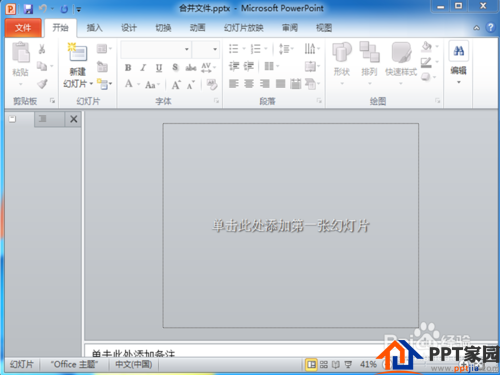Toggle Strikethrough formatting
Image resolution: width=500 pixels, height=375 pixels.
[x=191, y=68]
